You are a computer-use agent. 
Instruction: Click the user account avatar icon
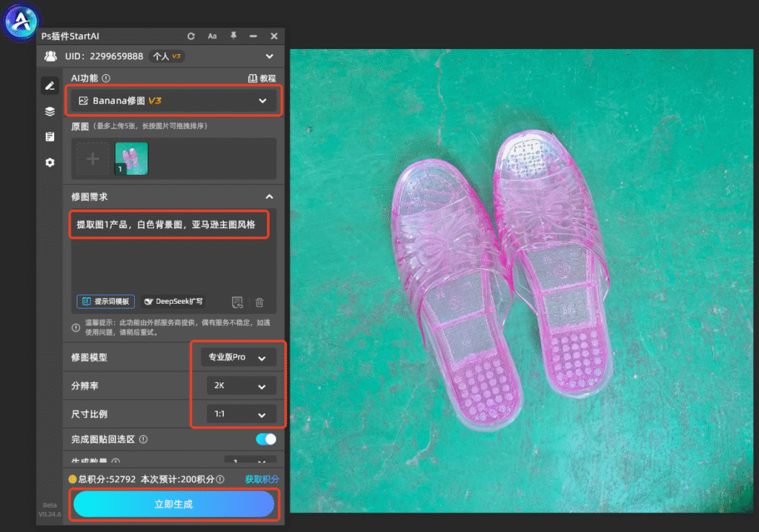pyautogui.click(x=50, y=56)
